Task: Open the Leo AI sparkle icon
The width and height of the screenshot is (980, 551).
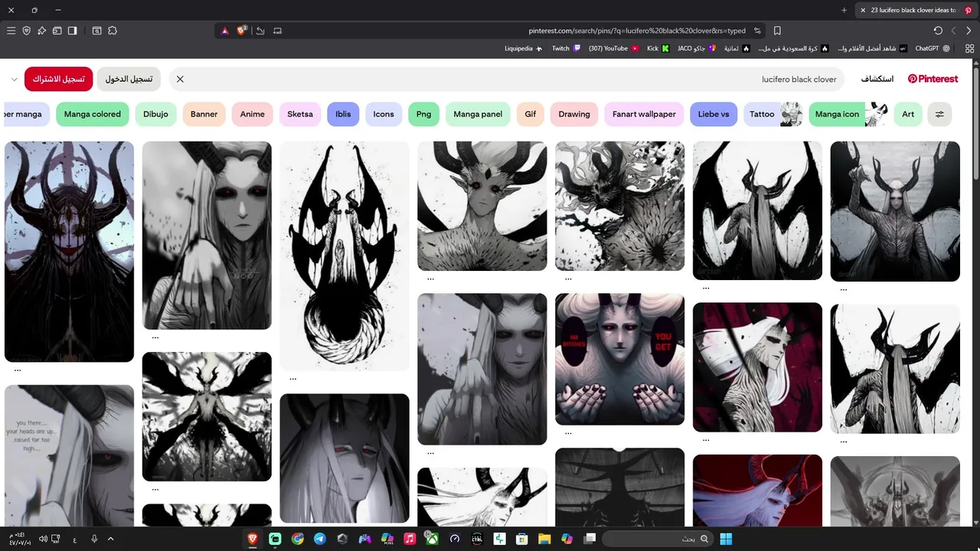Action: (41, 31)
